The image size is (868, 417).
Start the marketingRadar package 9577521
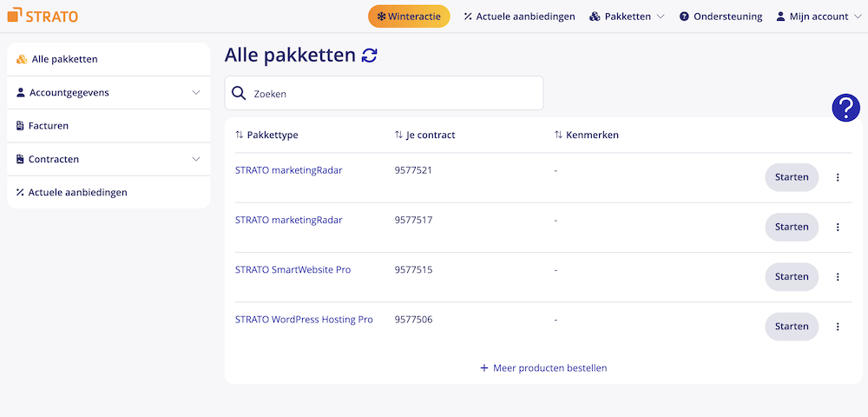[792, 177]
